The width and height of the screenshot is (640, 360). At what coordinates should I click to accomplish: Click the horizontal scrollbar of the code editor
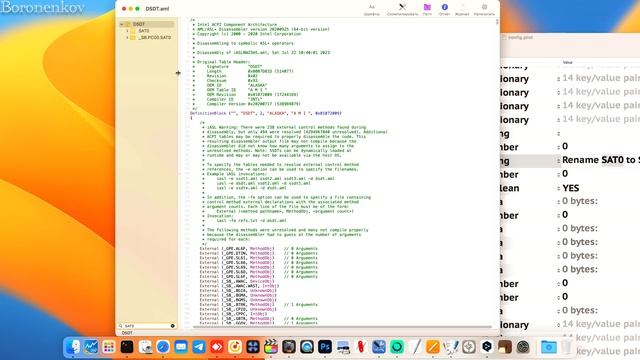(x=342, y=327)
